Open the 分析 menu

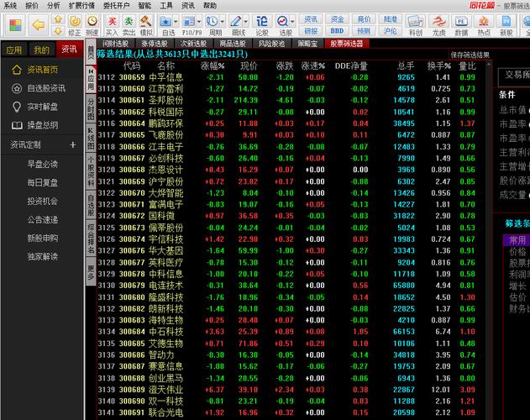click(54, 5)
